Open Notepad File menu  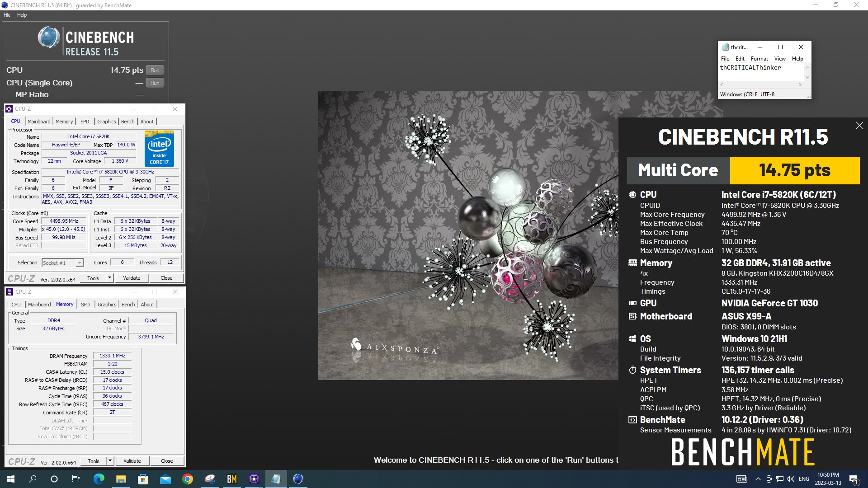725,59
